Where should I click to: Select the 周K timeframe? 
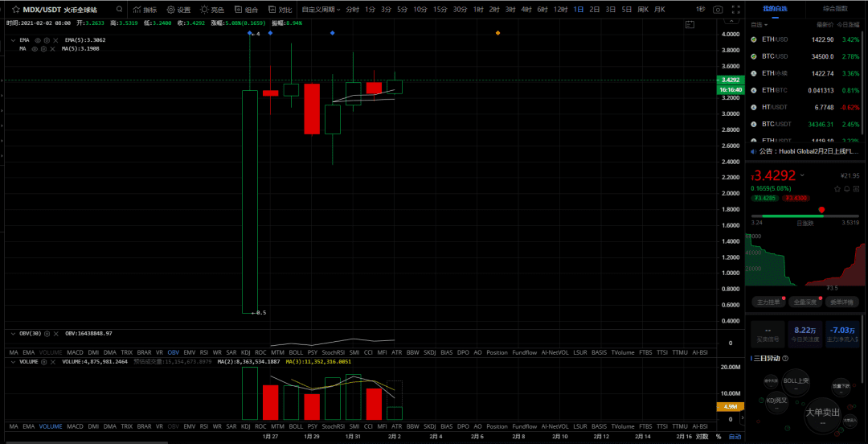click(643, 10)
